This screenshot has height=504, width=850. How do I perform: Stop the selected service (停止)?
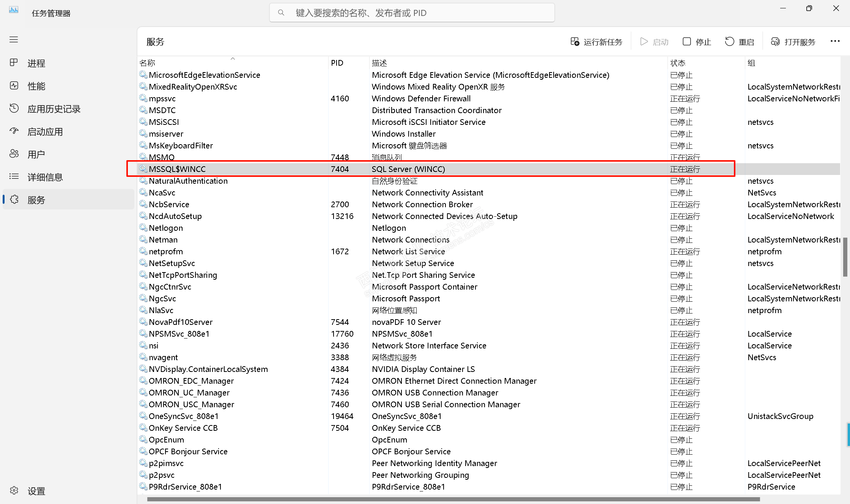(x=697, y=42)
